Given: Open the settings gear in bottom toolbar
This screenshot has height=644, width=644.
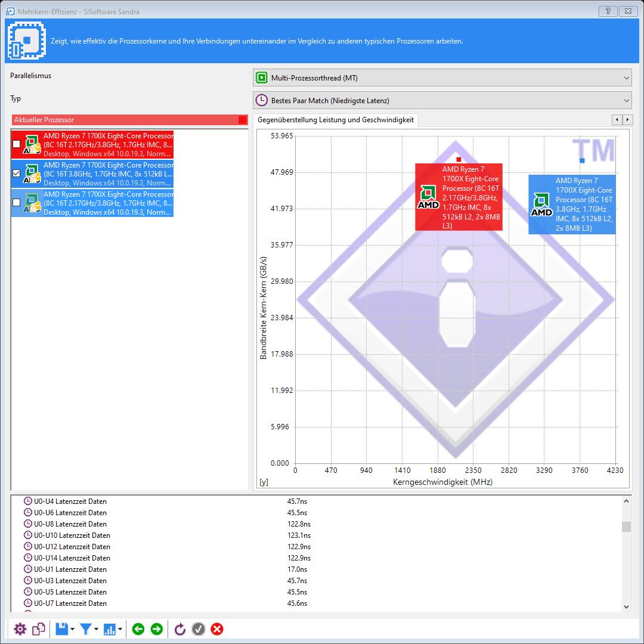Looking at the screenshot, I should (x=20, y=629).
